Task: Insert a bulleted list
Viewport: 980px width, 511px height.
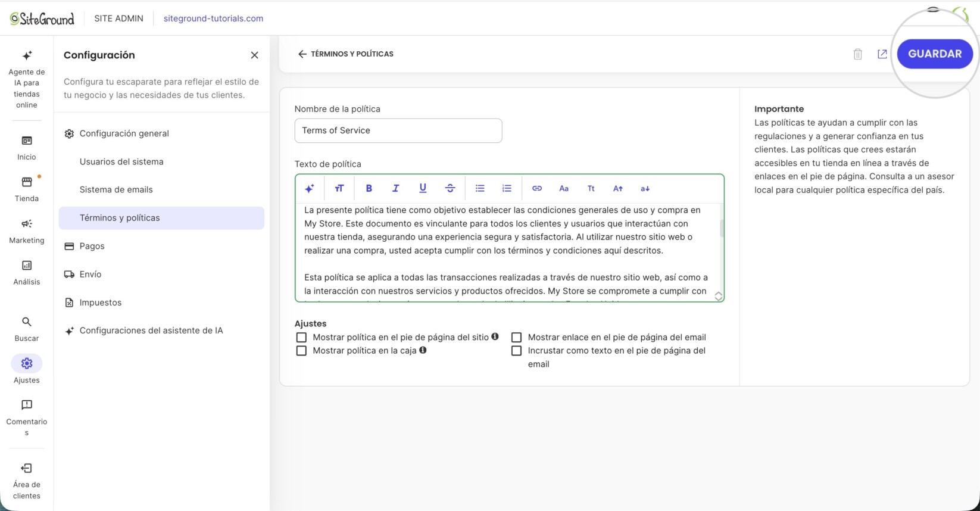Action: coord(480,188)
